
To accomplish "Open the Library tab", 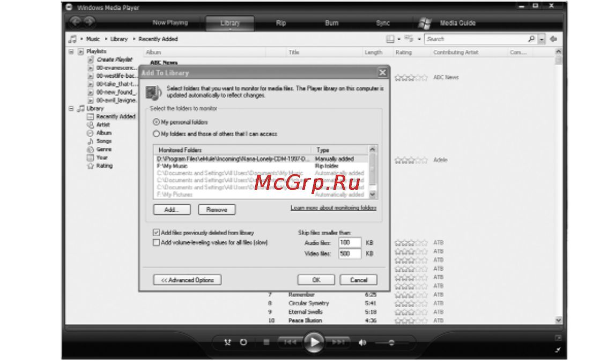I will click(230, 23).
